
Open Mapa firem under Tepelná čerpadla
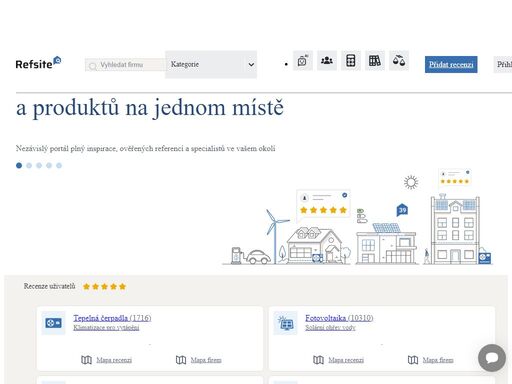pos(206,360)
